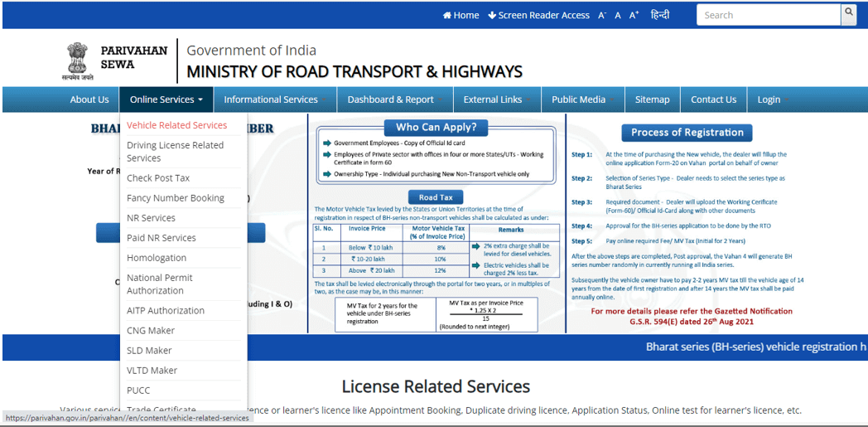Viewport: 868px width, 427px height.
Task: Open NR Services menu entry
Action: [151, 218]
